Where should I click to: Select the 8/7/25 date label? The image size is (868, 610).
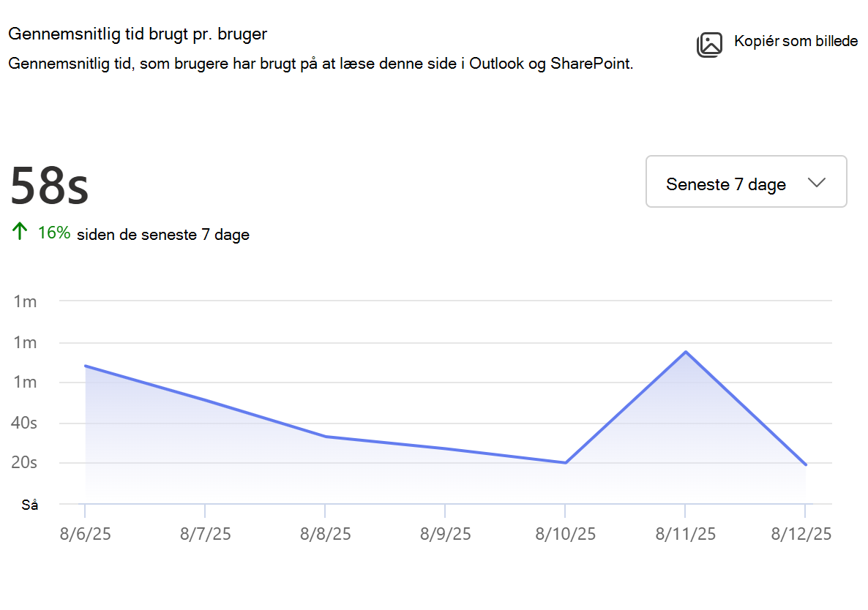pos(206,534)
